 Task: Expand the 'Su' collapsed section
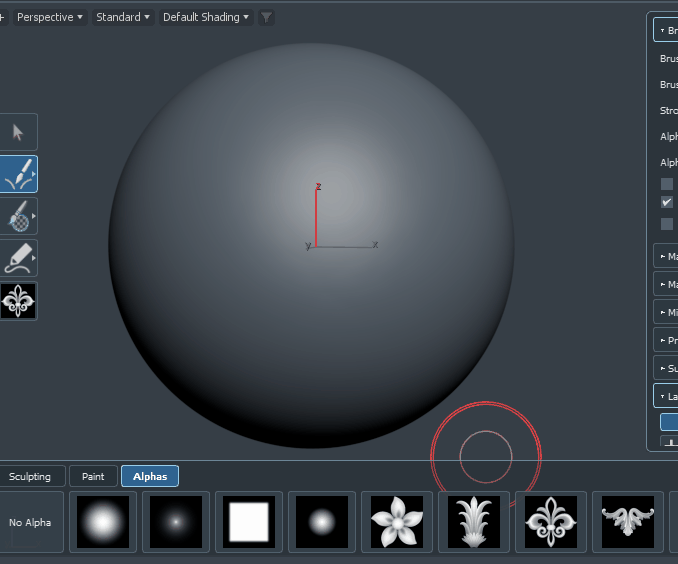[x=666, y=369]
